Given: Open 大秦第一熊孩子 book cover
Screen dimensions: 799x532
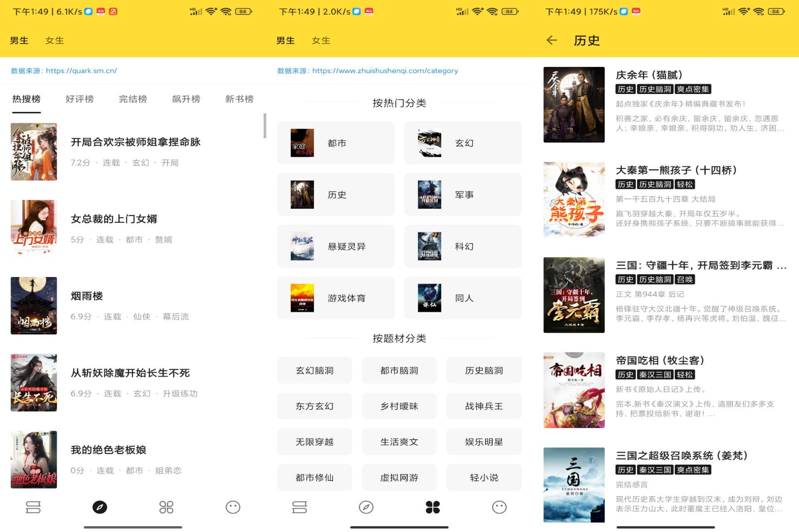Looking at the screenshot, I should click(x=574, y=200).
